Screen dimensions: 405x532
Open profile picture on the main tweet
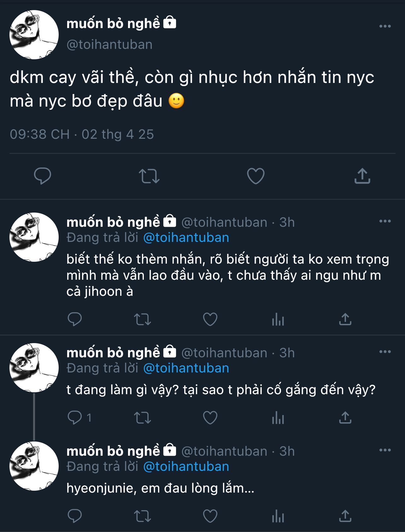pyautogui.click(x=34, y=35)
